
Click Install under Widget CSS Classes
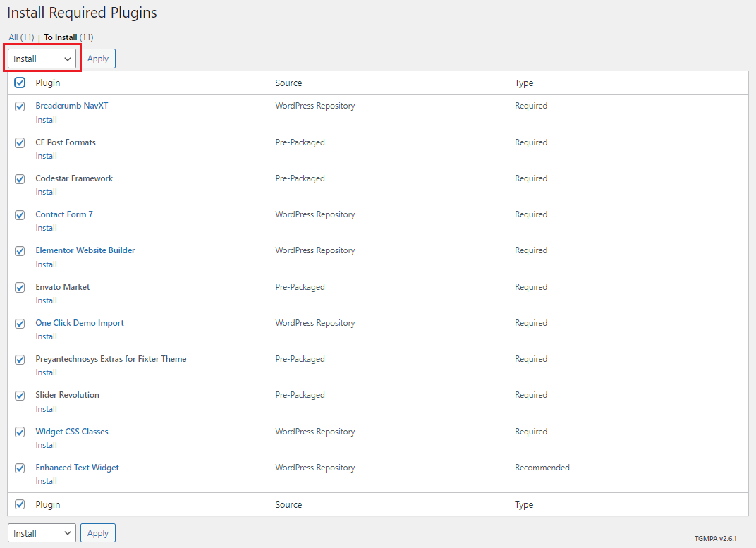coord(47,445)
